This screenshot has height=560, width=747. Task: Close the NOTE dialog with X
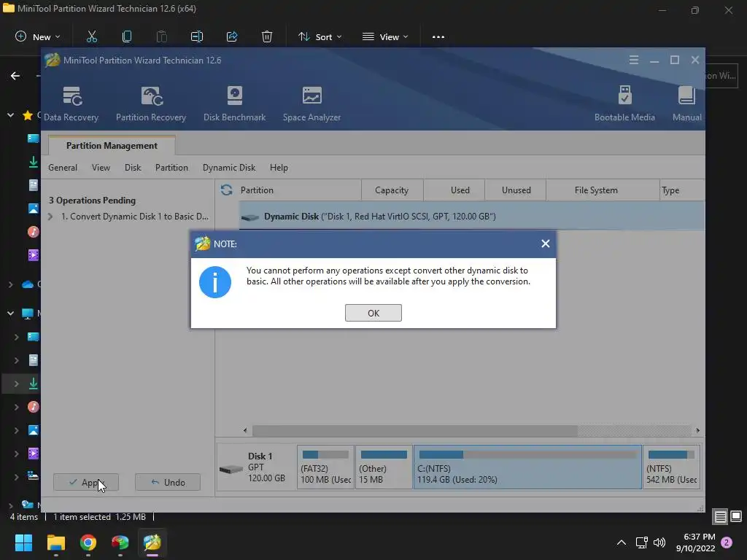(x=546, y=244)
